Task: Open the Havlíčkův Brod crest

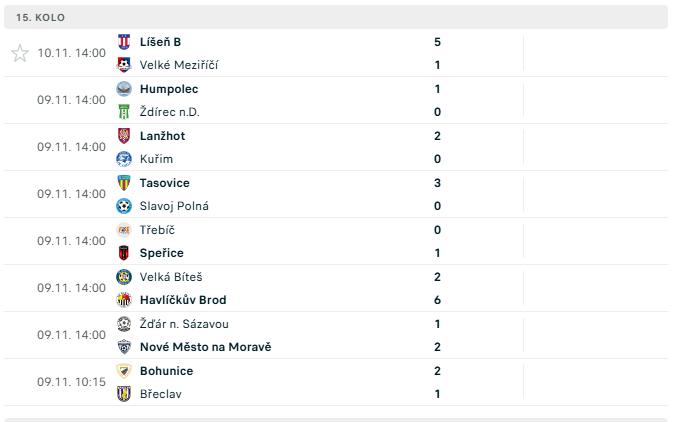Action: pos(124,300)
